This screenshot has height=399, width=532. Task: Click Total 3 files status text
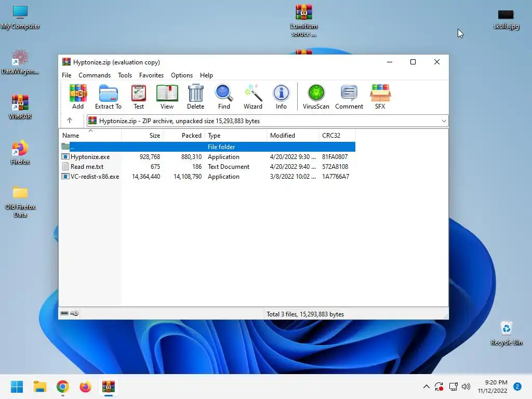pos(305,314)
